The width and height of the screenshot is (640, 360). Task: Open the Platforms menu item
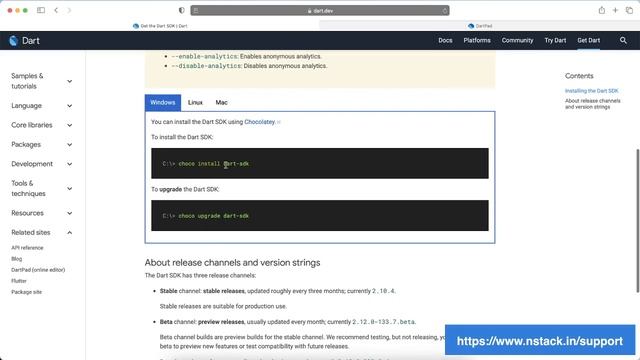click(477, 40)
